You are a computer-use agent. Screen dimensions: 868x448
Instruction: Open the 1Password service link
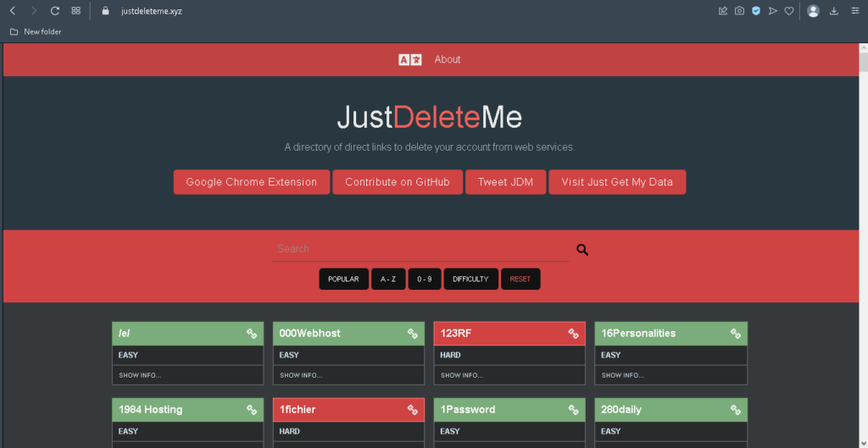[468, 410]
